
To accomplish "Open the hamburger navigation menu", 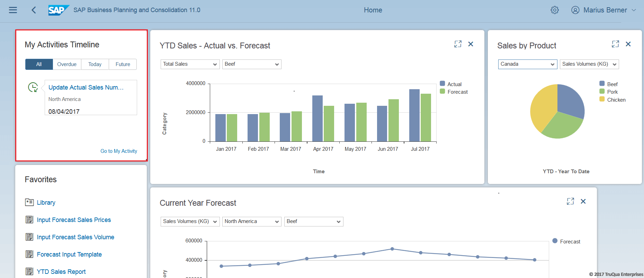I will pos(13,10).
